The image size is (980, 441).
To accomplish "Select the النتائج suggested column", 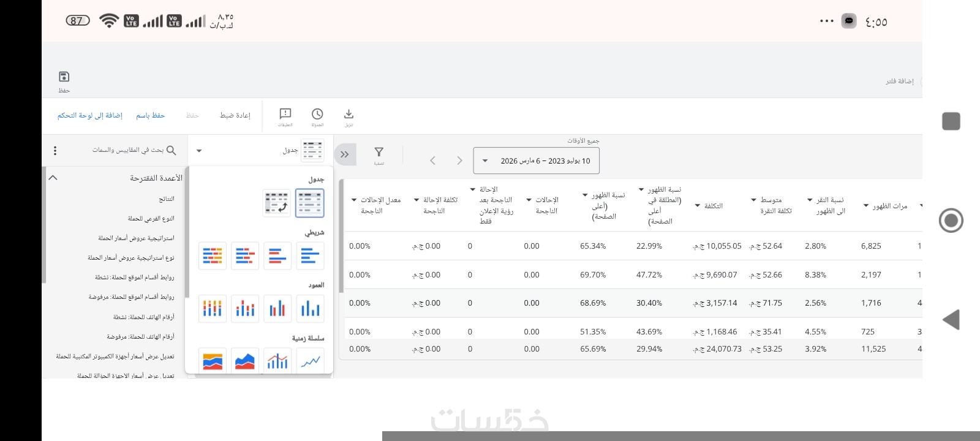I will coord(167,199).
